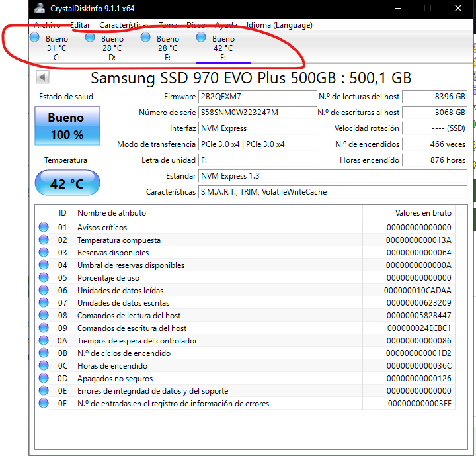
Task: Click rotation speed value ---- (SSD)
Action: (x=435, y=128)
